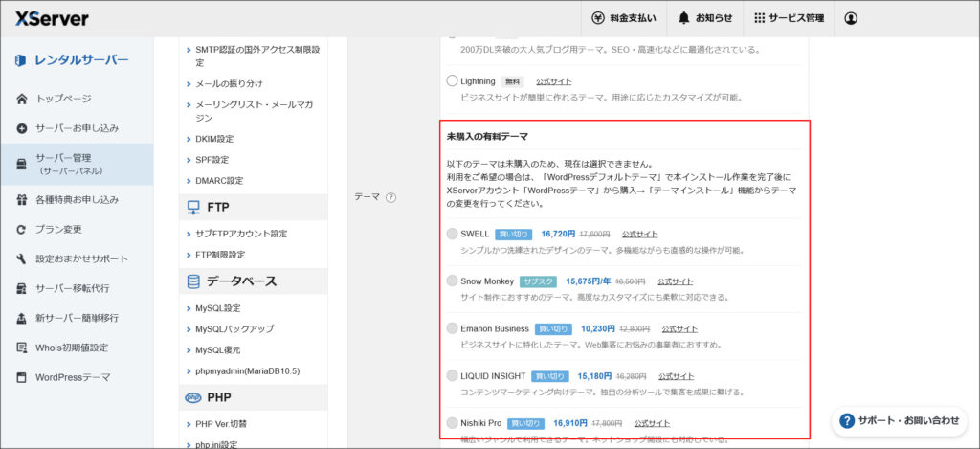Select the SWELL theme radio button

452,234
